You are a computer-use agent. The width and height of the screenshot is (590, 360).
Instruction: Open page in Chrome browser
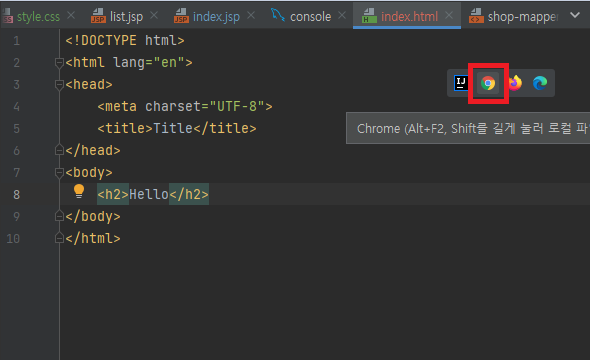(488, 83)
